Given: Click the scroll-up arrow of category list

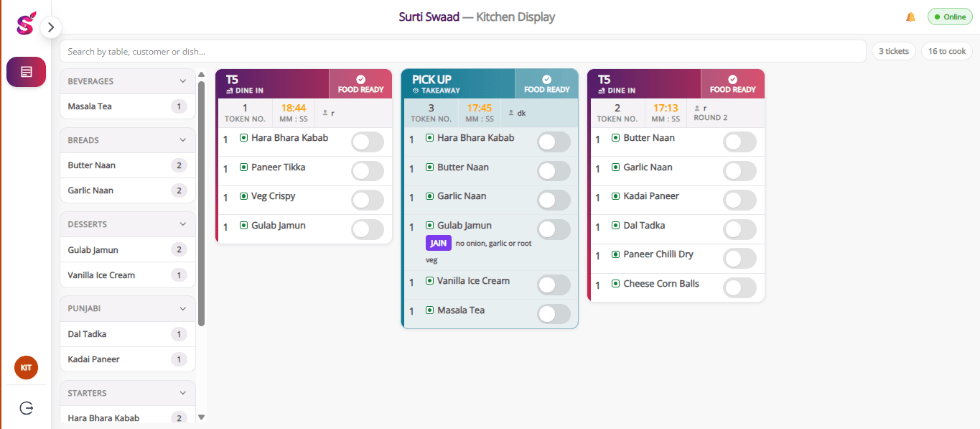Looking at the screenshot, I should [202, 73].
